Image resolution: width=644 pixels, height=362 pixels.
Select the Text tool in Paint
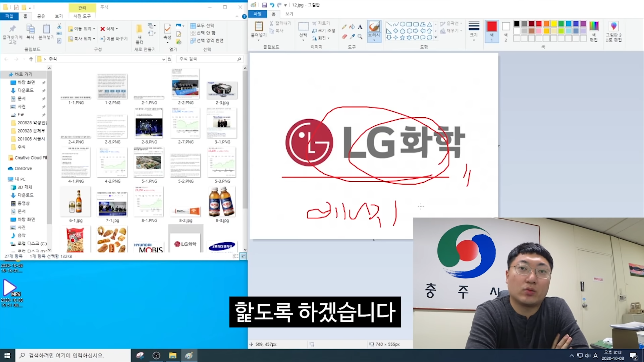360,27
